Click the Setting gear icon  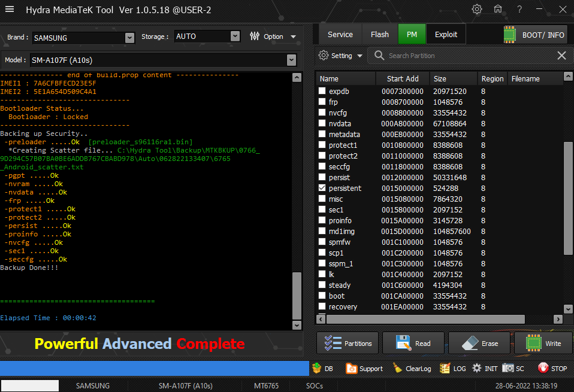click(323, 55)
